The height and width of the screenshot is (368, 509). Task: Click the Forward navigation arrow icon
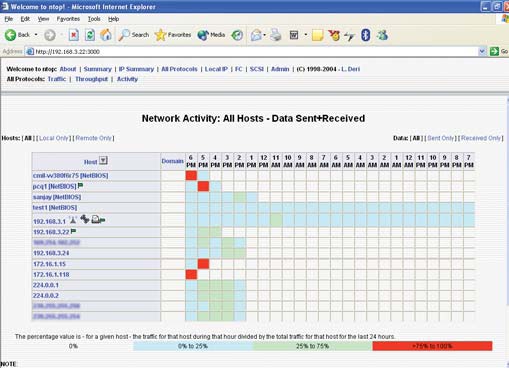(x=50, y=35)
